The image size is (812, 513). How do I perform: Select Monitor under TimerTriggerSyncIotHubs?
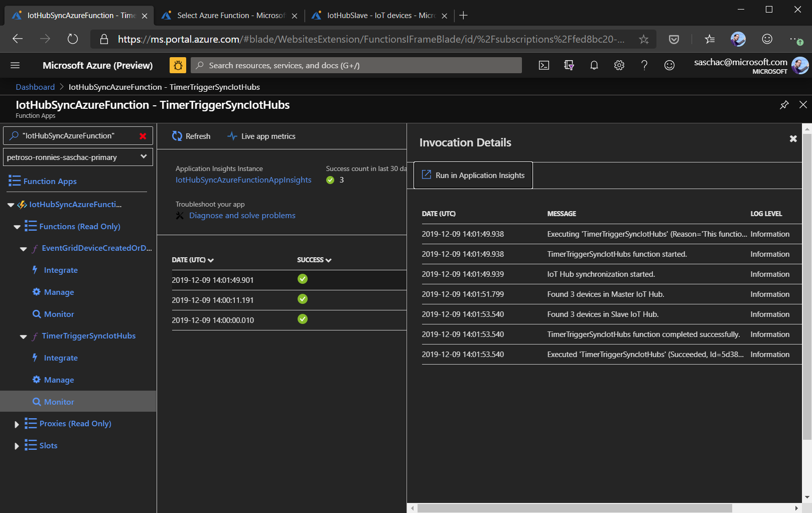pos(78,402)
